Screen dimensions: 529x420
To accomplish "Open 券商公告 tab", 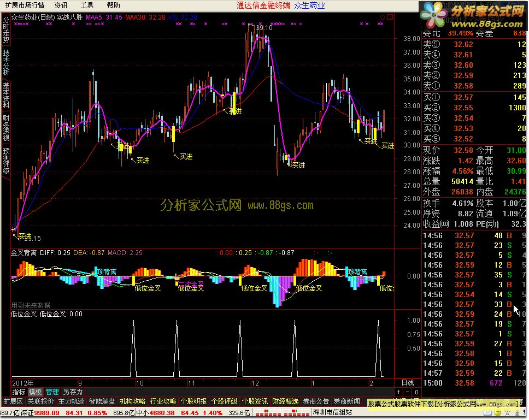I will [x=316, y=401].
